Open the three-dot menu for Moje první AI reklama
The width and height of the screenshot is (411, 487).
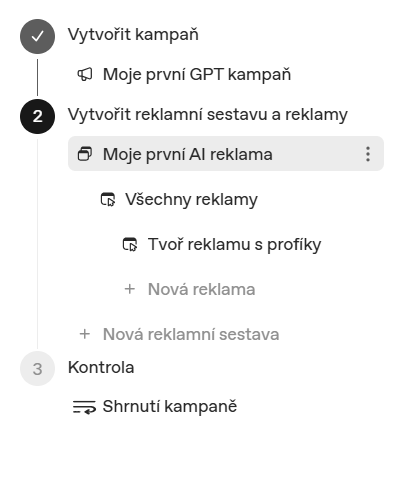(x=368, y=154)
